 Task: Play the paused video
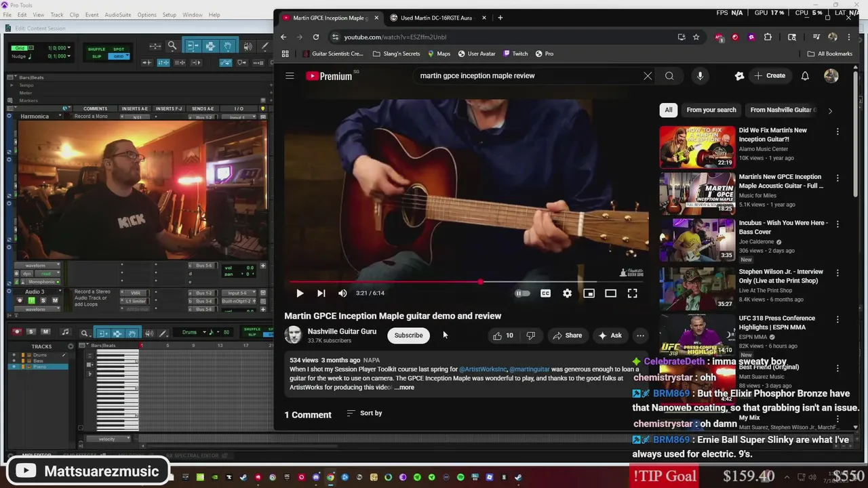pyautogui.click(x=300, y=293)
